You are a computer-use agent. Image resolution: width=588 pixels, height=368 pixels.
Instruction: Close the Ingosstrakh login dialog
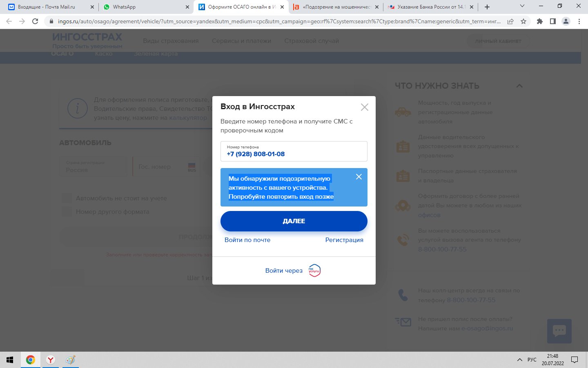click(x=365, y=107)
